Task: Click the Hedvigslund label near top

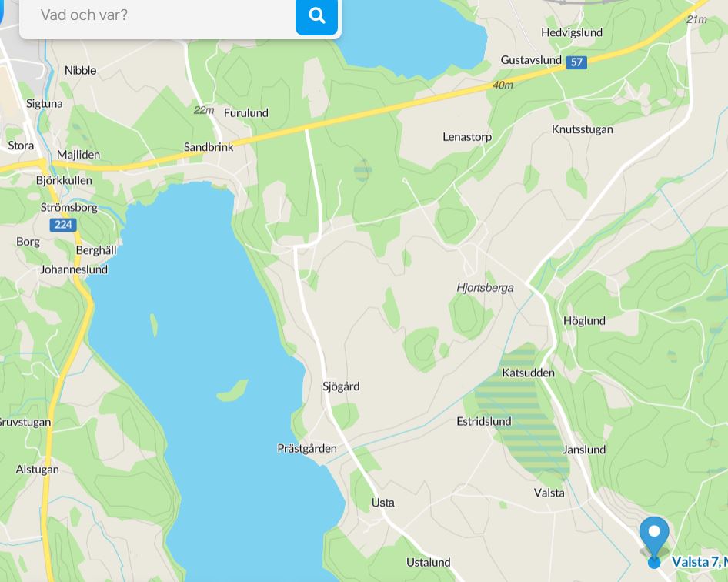Action: (x=572, y=32)
